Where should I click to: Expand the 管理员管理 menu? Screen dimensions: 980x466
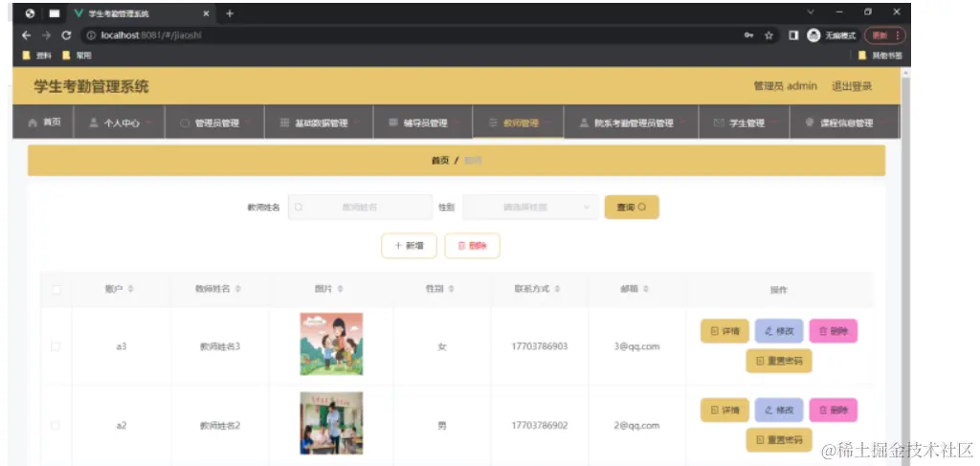(x=214, y=123)
